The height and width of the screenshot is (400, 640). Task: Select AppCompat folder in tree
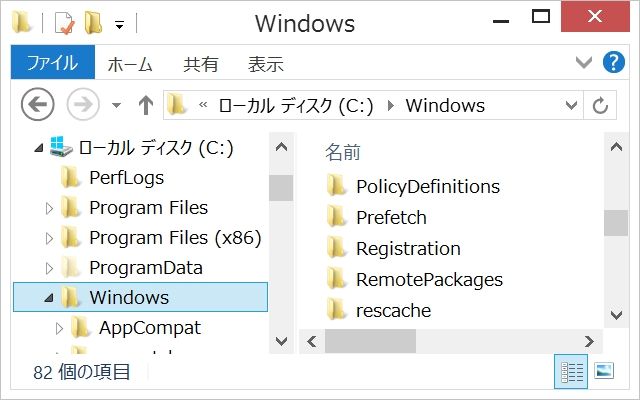tap(150, 328)
